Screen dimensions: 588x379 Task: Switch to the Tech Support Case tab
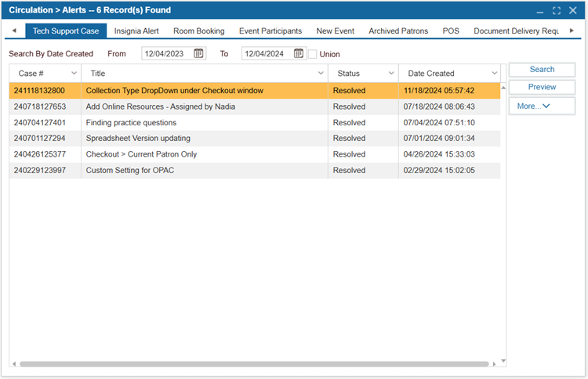pyautogui.click(x=66, y=31)
